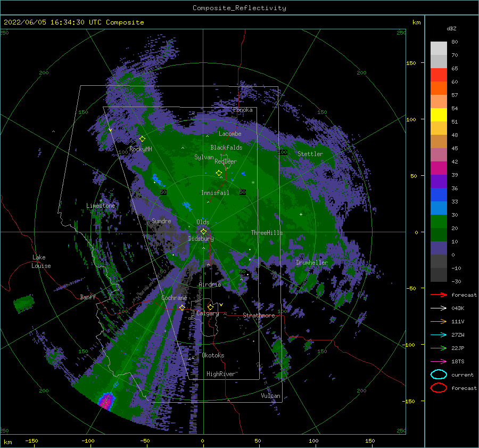
Task: Click the Composite_Reflectivity title
Action: [x=240, y=8]
